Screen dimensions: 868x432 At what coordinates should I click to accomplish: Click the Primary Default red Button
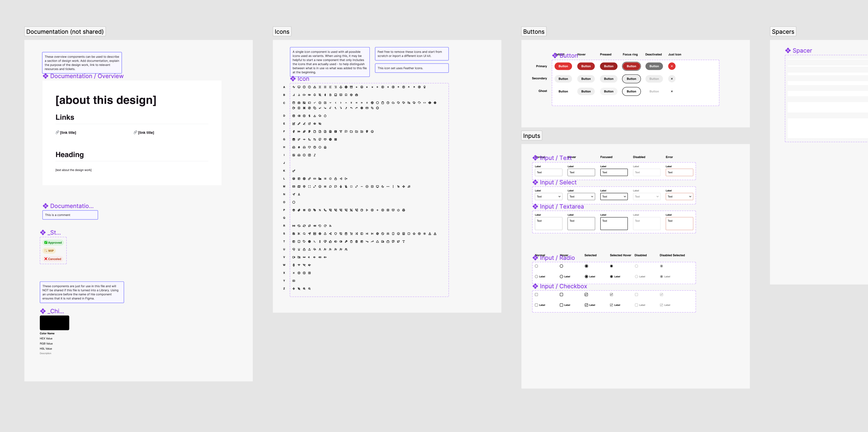click(x=563, y=66)
